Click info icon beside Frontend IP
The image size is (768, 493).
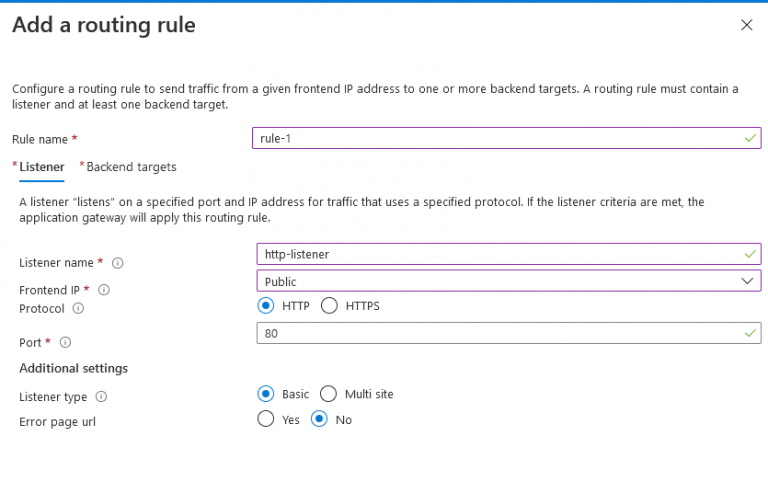pos(104,290)
